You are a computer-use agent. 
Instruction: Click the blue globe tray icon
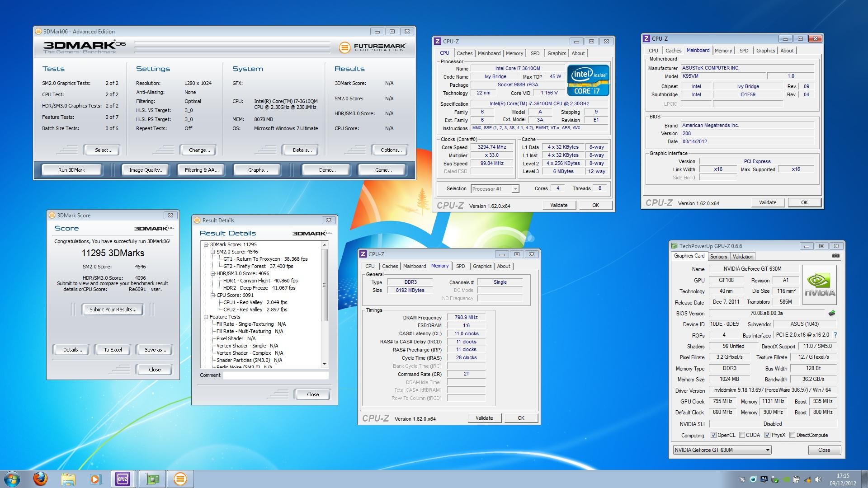(753, 479)
